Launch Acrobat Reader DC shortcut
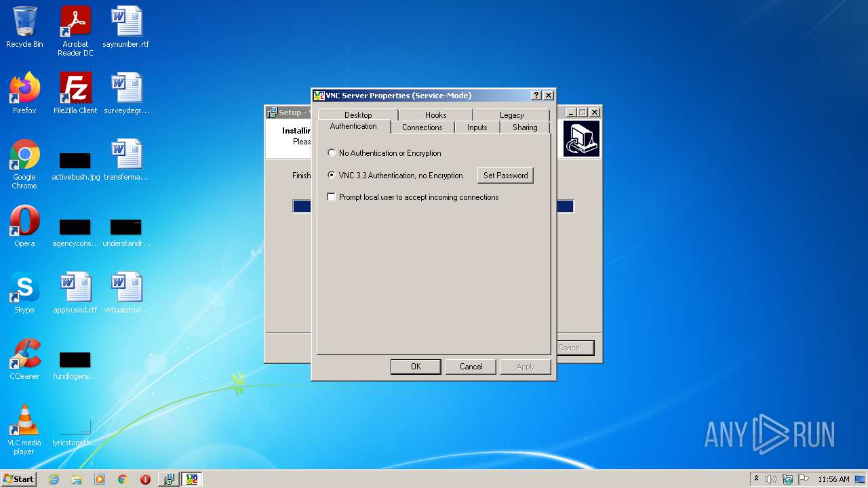868x488 pixels. [x=75, y=31]
